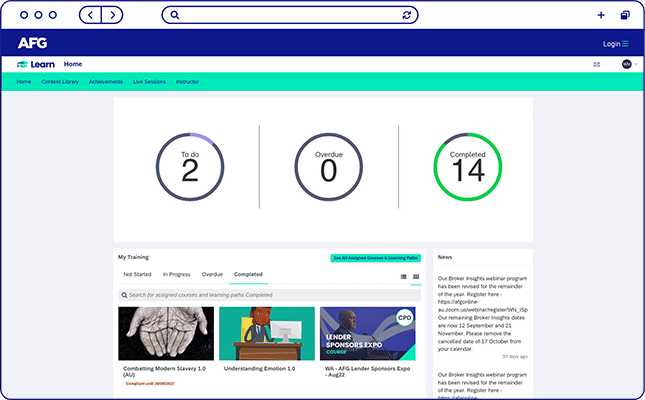Viewport: 645px width, 400px height.
Task: Open Home in the green navigation bar
Action: click(24, 81)
